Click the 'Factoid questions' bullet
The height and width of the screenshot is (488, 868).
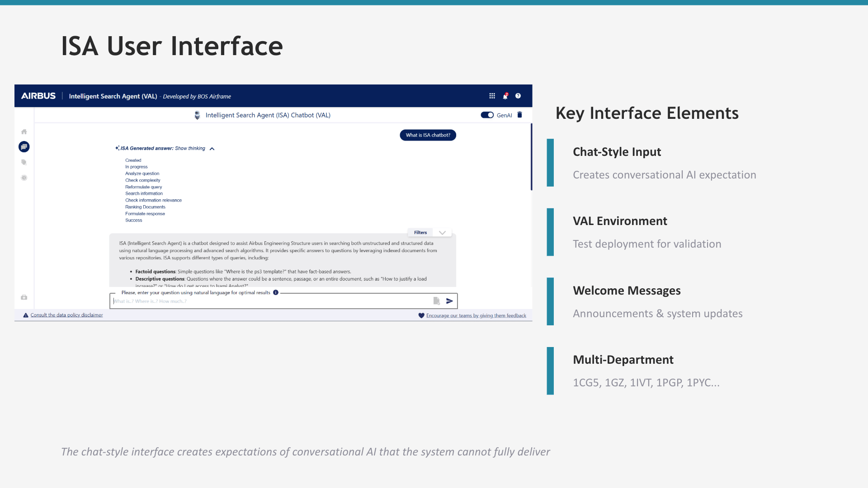[243, 272]
